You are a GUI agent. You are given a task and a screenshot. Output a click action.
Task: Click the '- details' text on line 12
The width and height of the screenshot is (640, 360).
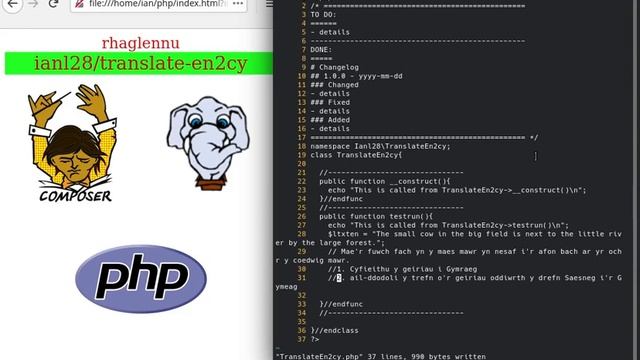coord(330,94)
